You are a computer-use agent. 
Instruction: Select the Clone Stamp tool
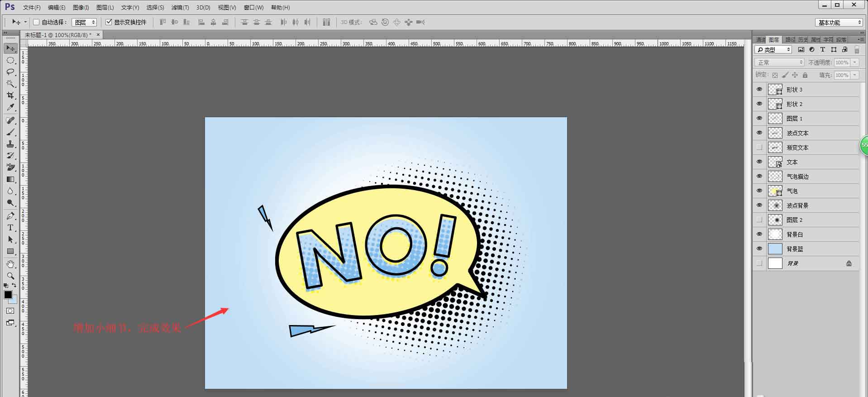[10, 144]
